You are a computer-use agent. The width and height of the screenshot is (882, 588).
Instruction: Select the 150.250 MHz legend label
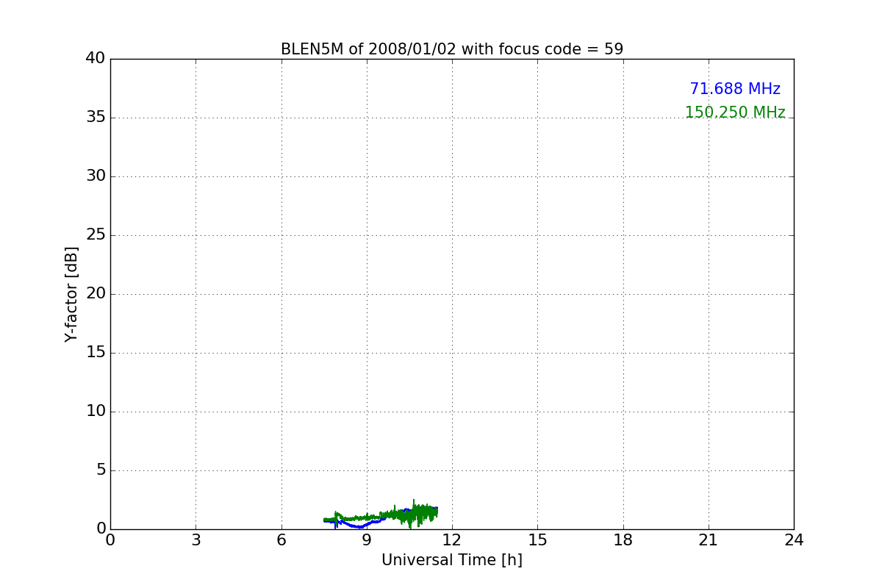(735, 112)
